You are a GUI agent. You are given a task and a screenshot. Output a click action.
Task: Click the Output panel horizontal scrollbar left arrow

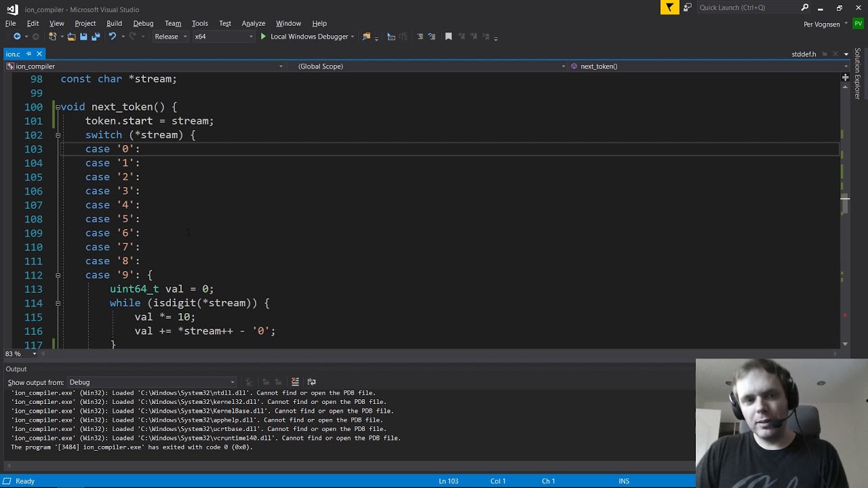tap(9, 466)
